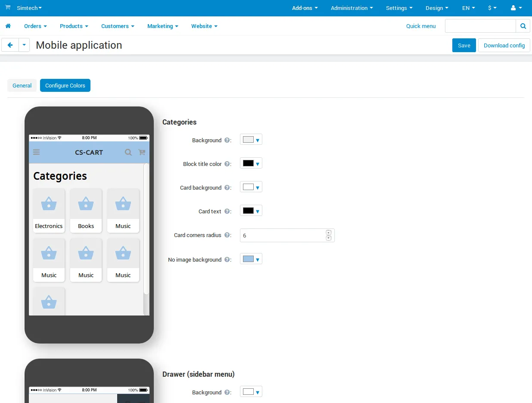Click the shopping cart icon beside Simtech
The height and width of the screenshot is (403, 532).
8,8
